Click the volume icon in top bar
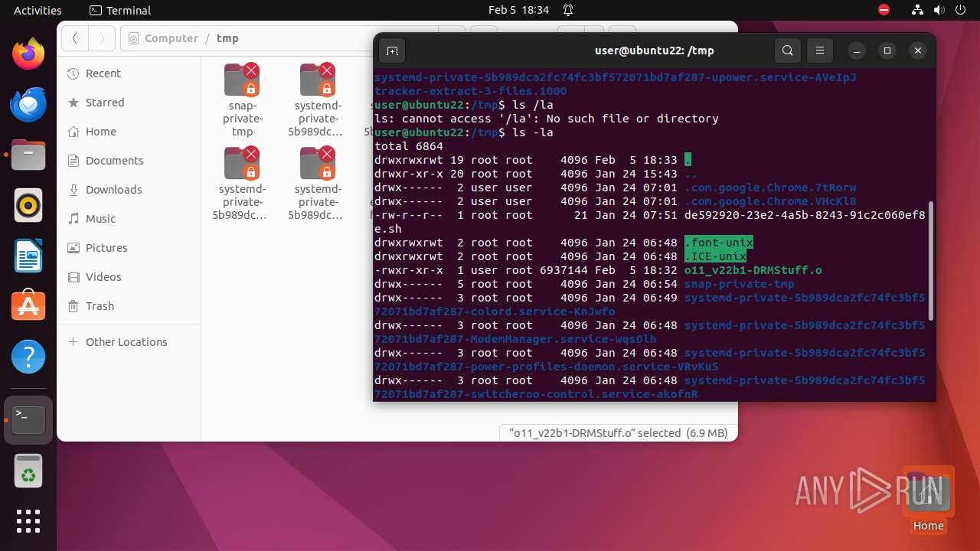Screen dimensions: 980x551 tap(939, 10)
